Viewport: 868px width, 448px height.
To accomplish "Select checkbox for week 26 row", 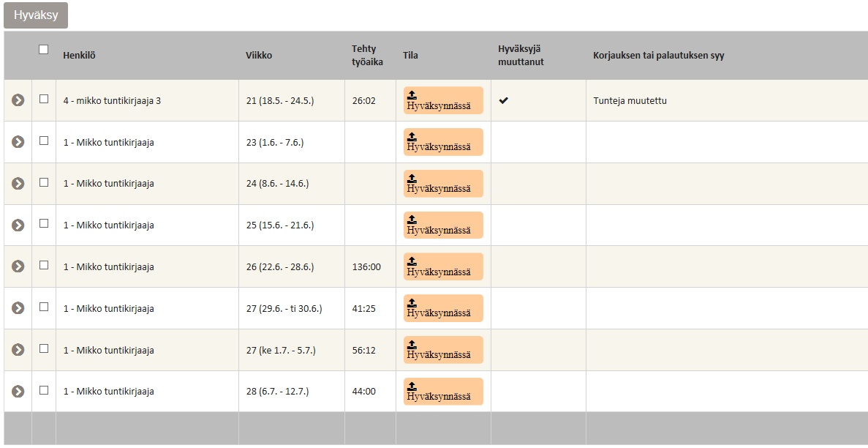I will [44, 265].
